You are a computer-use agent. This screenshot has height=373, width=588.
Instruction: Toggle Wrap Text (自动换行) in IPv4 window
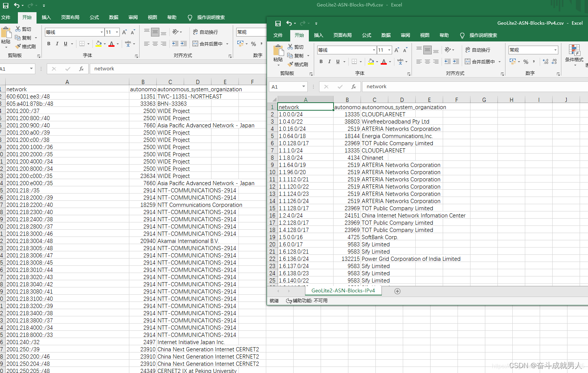[x=478, y=50]
